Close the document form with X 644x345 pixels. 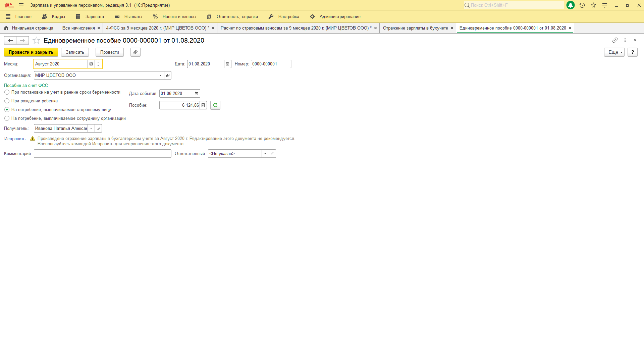coord(635,40)
